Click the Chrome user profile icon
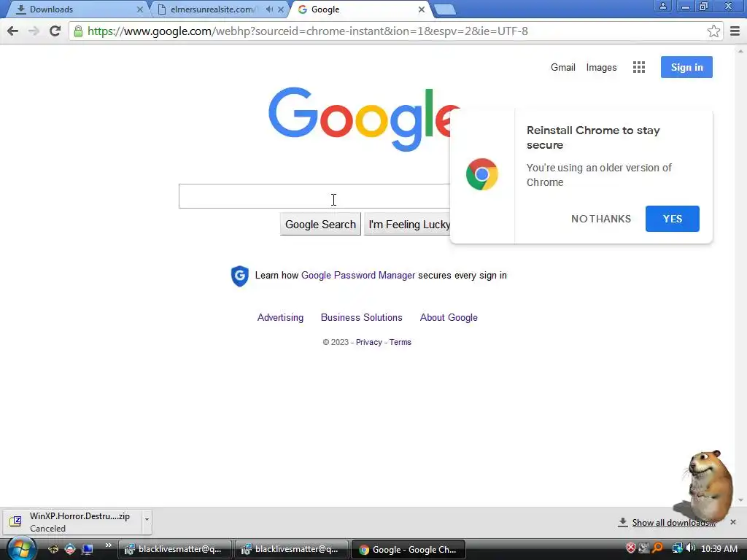Viewport: 747px width, 560px height. [662, 7]
